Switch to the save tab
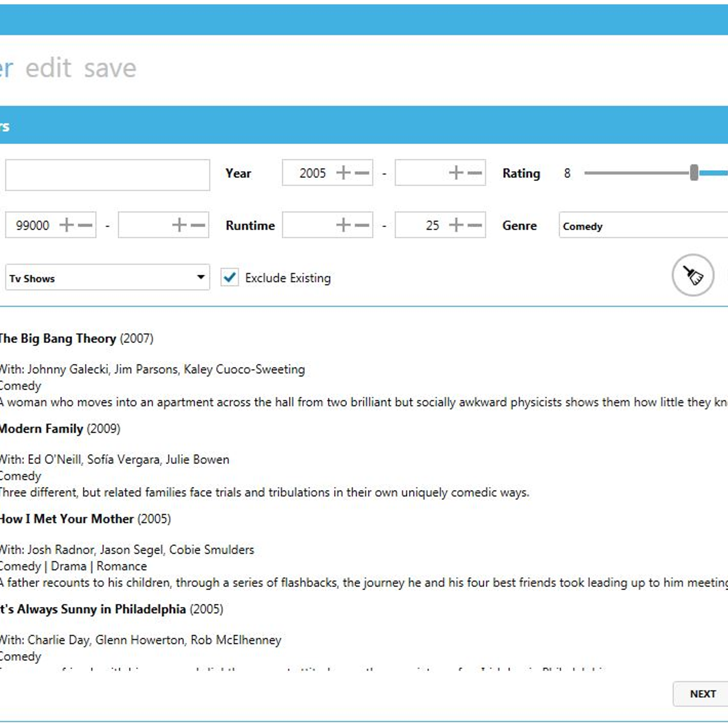This screenshot has width=728, height=728. click(x=110, y=68)
